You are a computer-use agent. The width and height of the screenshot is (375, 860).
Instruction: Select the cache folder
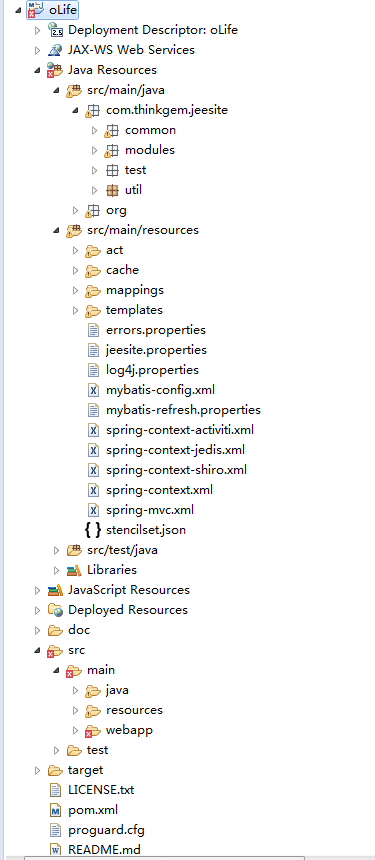click(122, 270)
